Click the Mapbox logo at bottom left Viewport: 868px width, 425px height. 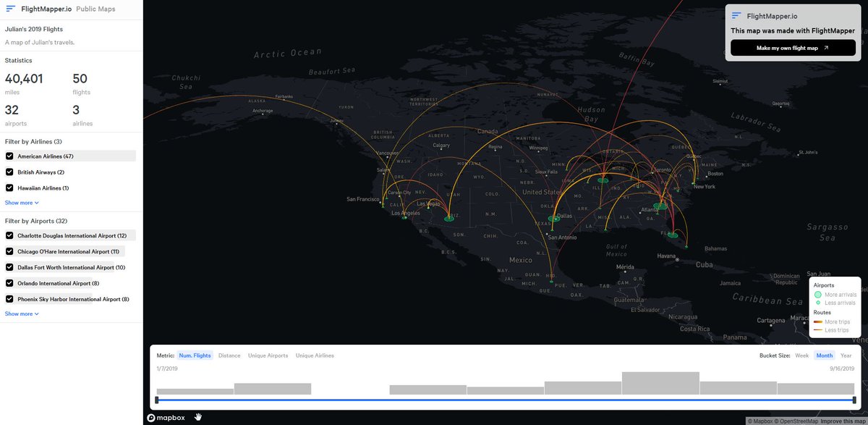click(x=165, y=417)
